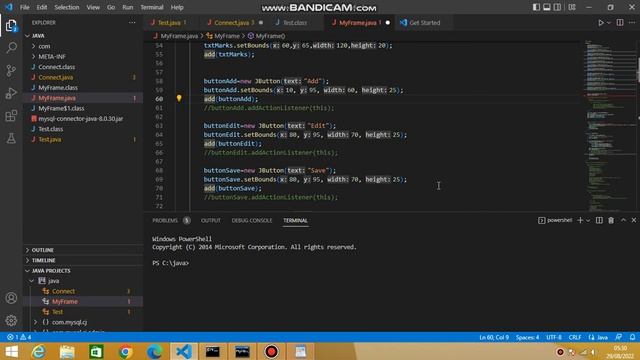640x360 pixels.
Task: Click the lightbulb quick fix icon
Action: [x=179, y=98]
